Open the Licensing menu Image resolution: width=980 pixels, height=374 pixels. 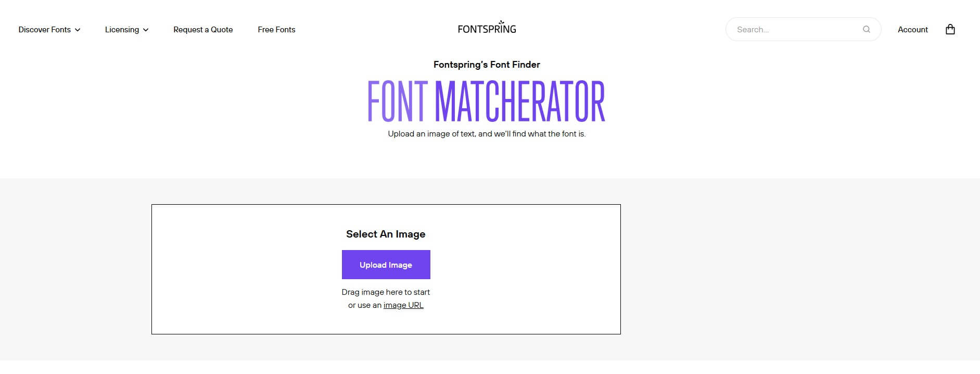pos(126,30)
